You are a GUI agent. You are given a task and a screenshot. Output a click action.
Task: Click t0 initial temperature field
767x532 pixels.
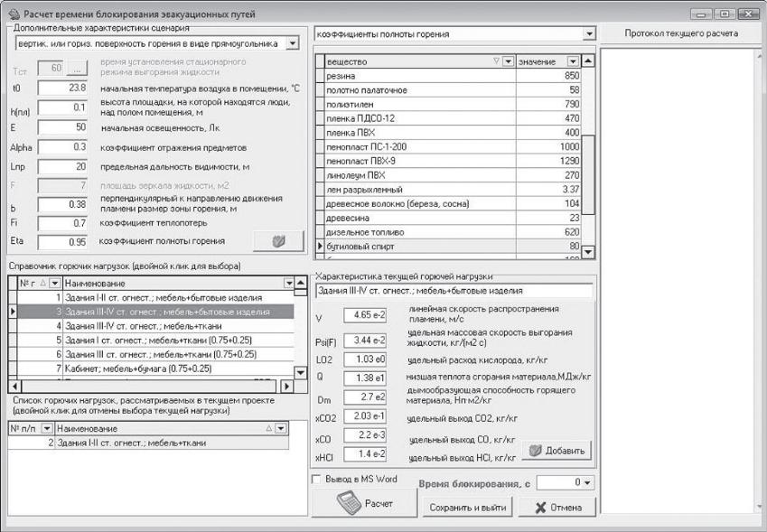coord(62,88)
